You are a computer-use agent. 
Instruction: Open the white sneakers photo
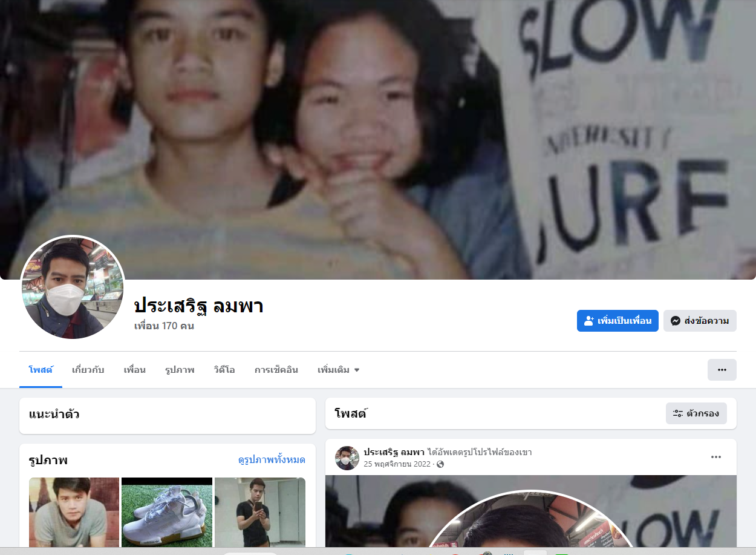[167, 512]
